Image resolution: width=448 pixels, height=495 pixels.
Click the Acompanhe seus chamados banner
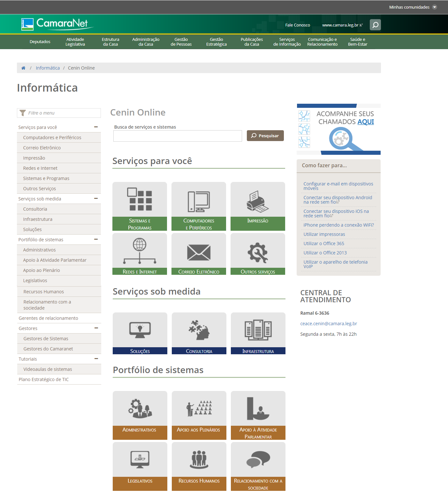pyautogui.click(x=338, y=129)
